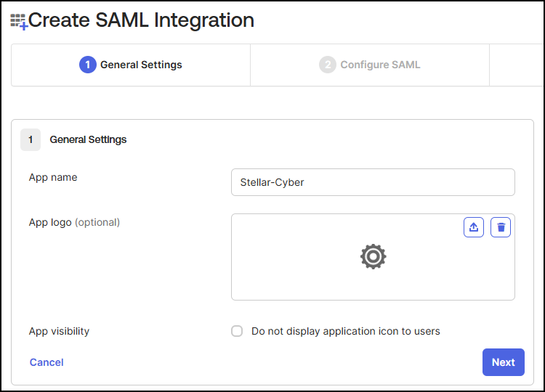Click the section number 1 badge
This screenshot has width=545, height=392.
pos(31,139)
